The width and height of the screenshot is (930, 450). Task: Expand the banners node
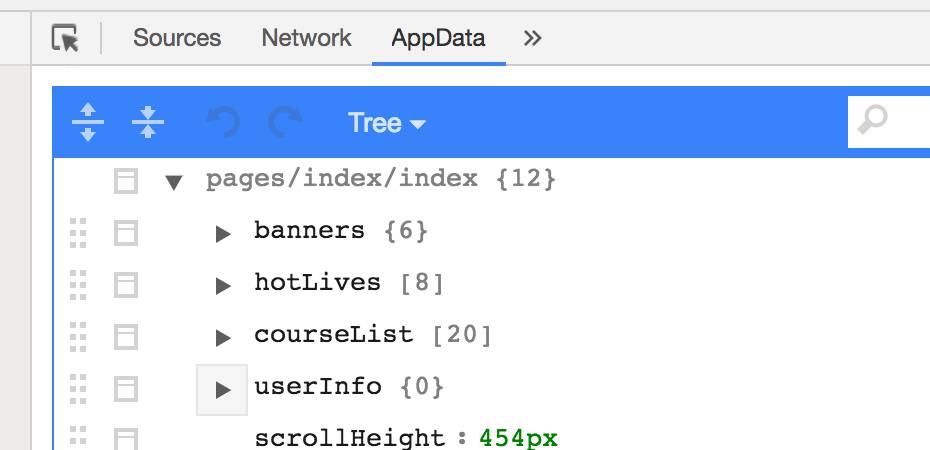click(222, 234)
